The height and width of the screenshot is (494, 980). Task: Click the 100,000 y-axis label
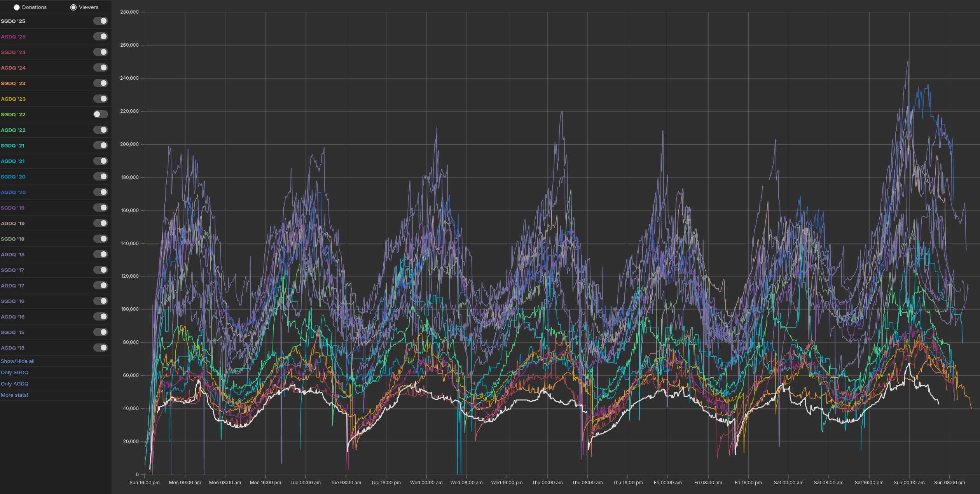pos(129,309)
